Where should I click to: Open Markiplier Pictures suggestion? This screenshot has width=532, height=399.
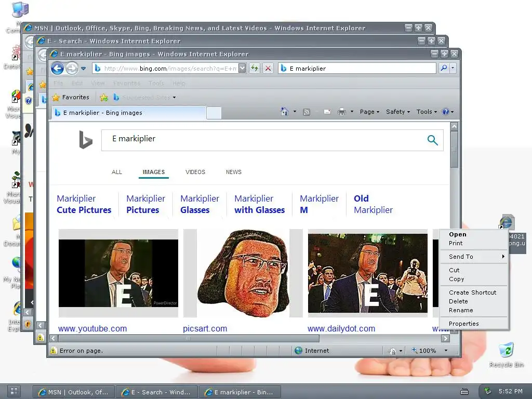click(145, 204)
